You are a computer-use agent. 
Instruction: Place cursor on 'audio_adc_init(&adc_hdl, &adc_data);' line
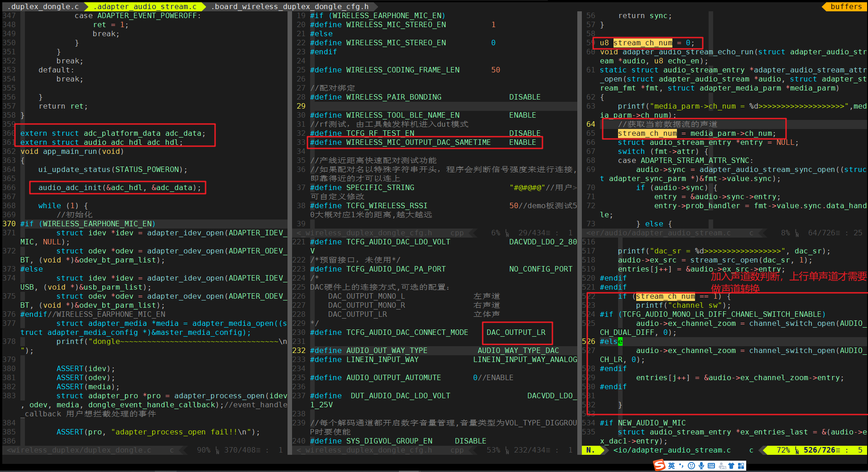coord(120,187)
